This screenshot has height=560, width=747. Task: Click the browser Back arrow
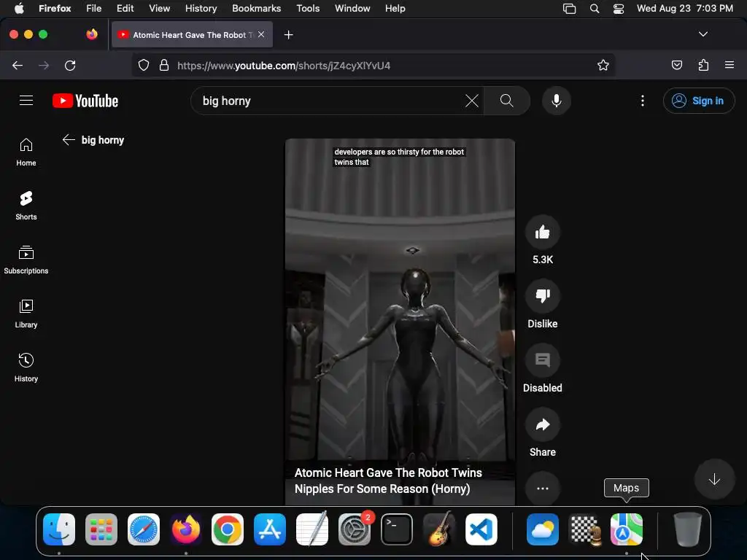coord(18,66)
